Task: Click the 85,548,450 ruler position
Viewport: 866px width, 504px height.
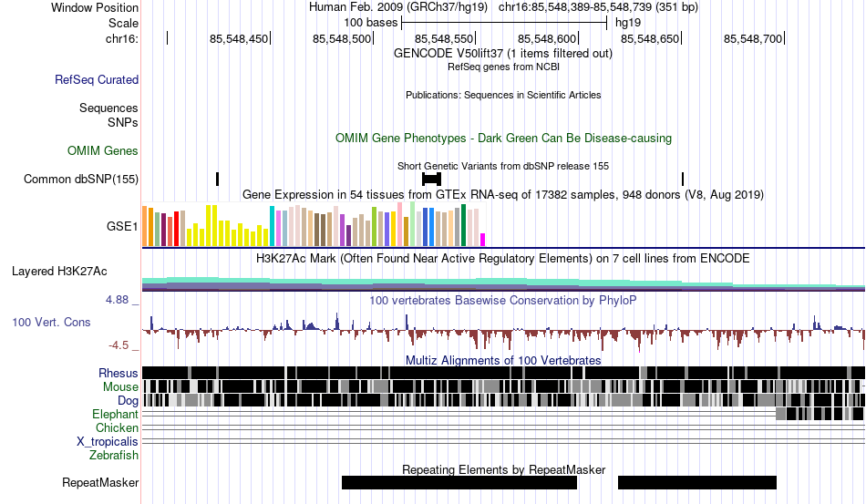Action: tap(239, 38)
